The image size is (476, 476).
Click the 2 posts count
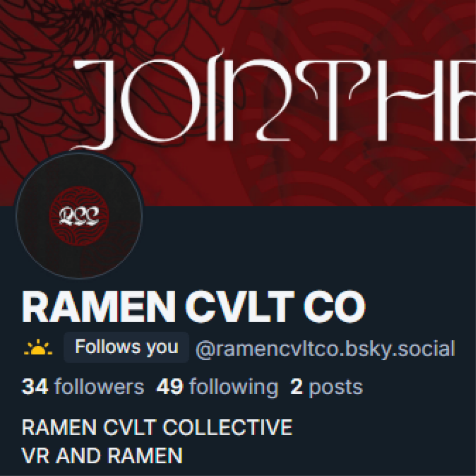tap(327, 387)
